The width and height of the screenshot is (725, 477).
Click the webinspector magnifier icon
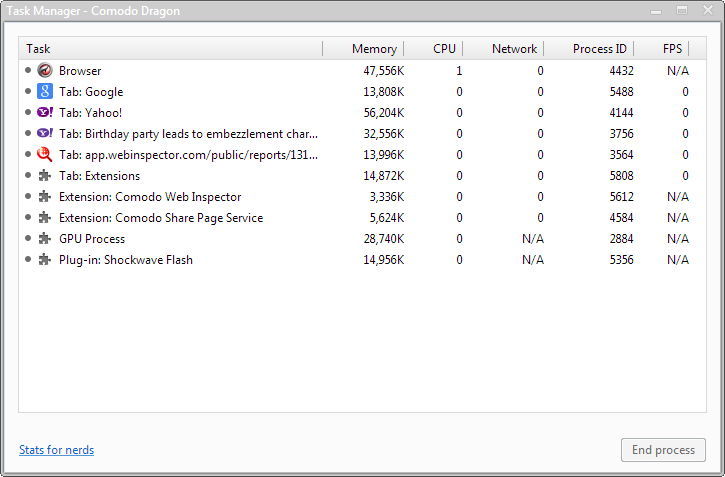tap(45, 154)
